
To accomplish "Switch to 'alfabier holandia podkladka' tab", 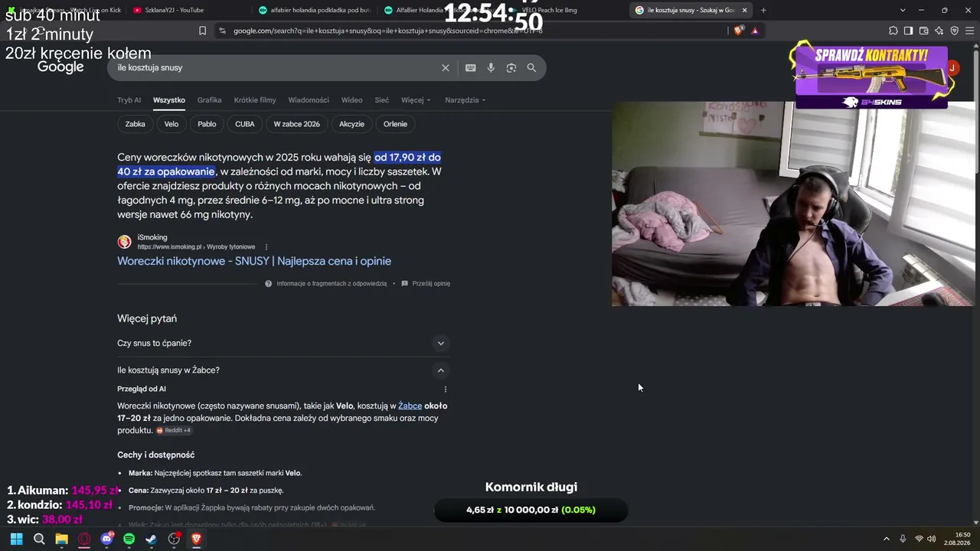I will coord(314,10).
